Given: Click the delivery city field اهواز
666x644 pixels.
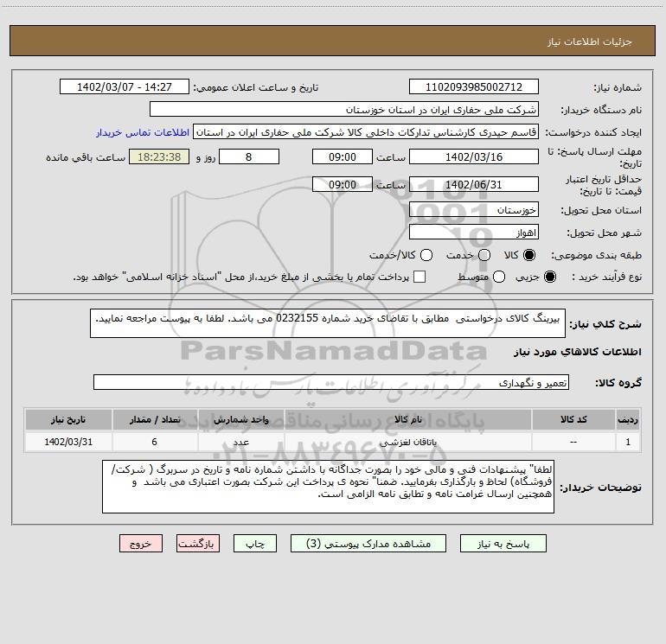Looking at the screenshot, I should 474,233.
